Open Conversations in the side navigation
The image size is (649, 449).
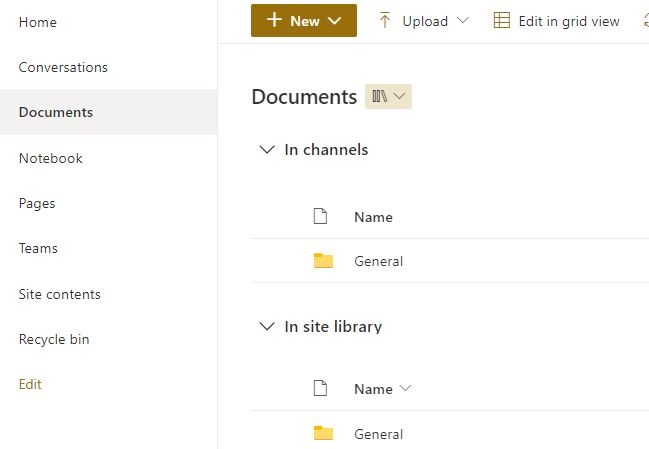tap(63, 67)
